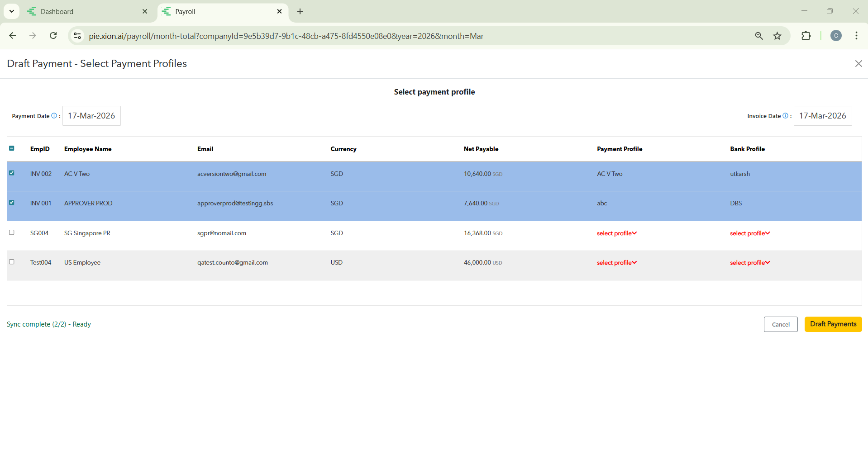Open browser Extensions puzzle icon

[806, 36]
